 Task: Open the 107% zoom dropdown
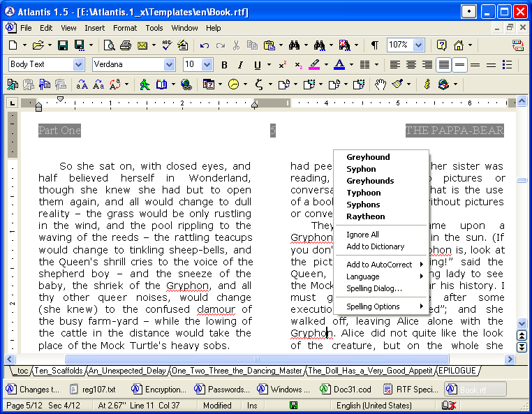pyautogui.click(x=419, y=45)
